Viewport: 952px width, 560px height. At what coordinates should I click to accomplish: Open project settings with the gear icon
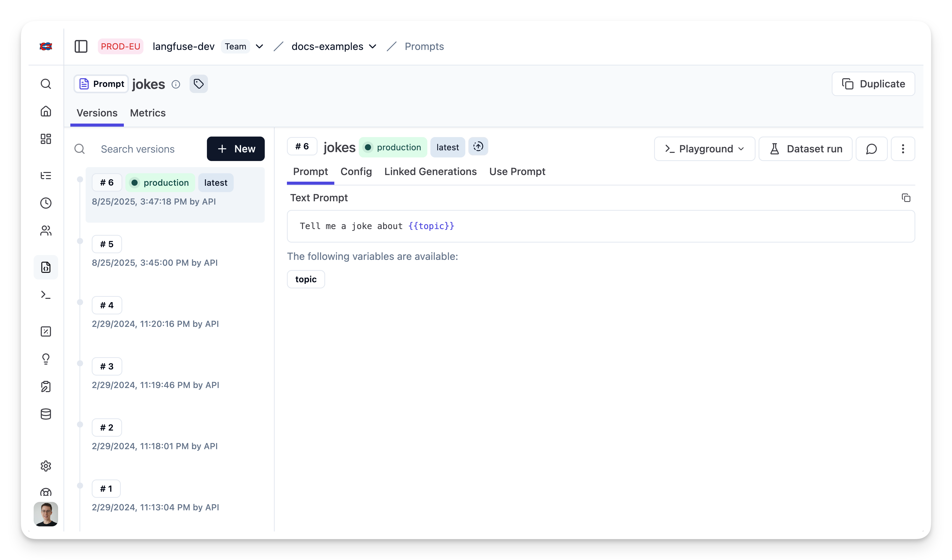[46, 466]
